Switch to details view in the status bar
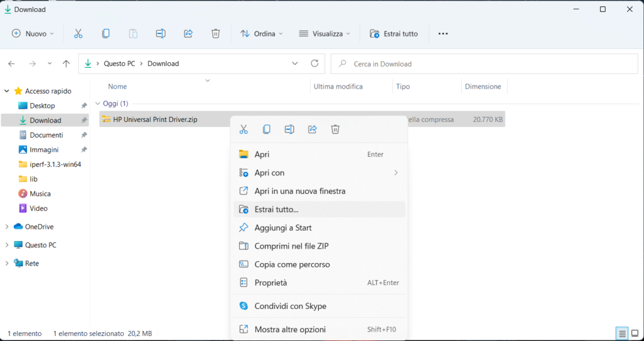644x341 pixels. coord(622,333)
